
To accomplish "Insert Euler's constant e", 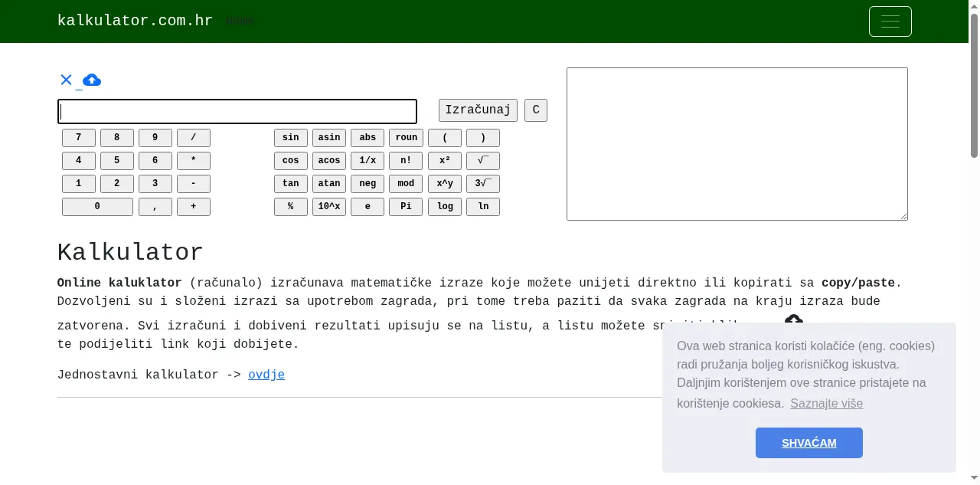I will (367, 207).
